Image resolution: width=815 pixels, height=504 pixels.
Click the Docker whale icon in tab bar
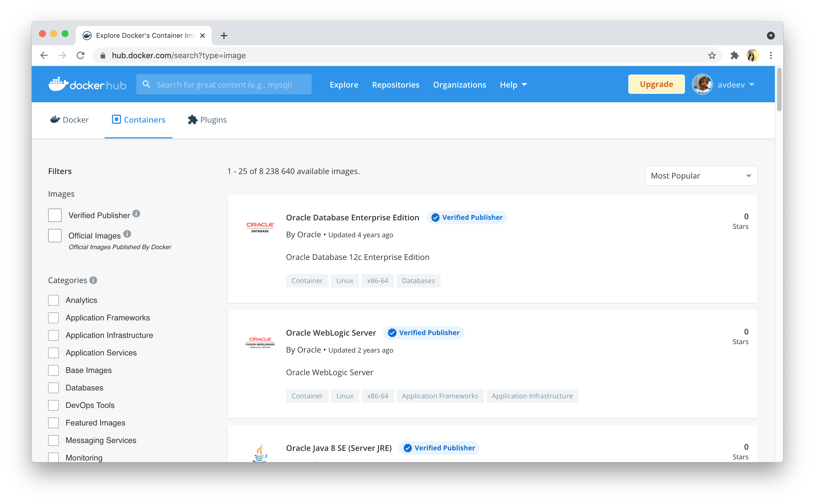click(55, 119)
